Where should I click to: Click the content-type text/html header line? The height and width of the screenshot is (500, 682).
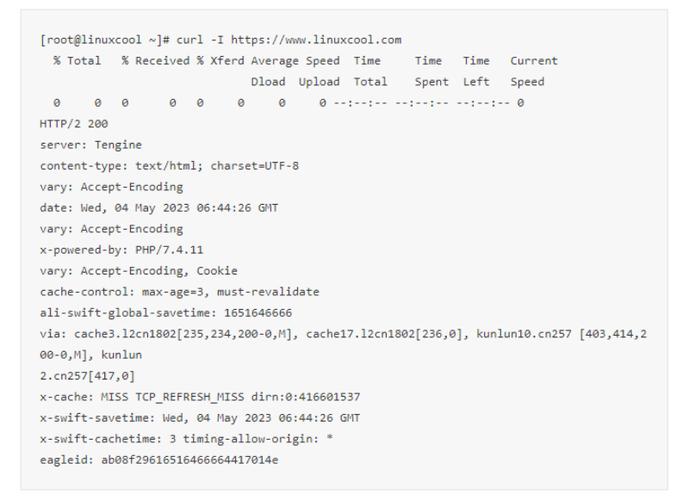pos(169,166)
